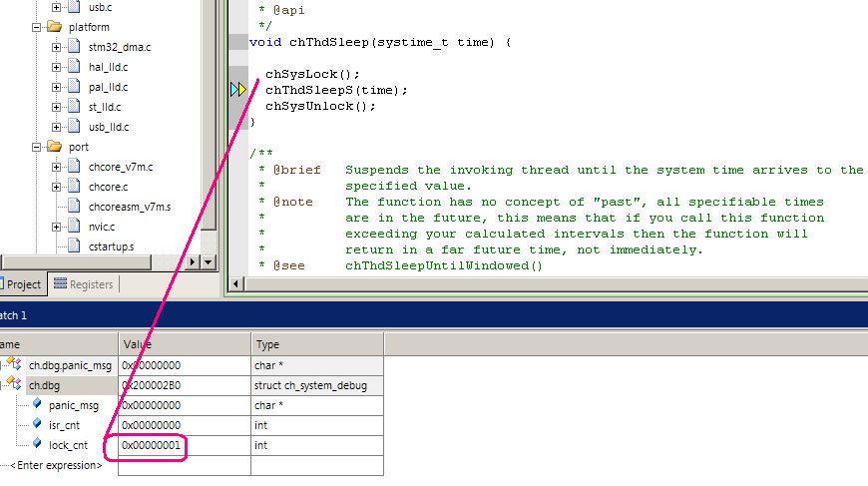Click the Value column header
The height and width of the screenshot is (486, 868).
pos(185,344)
